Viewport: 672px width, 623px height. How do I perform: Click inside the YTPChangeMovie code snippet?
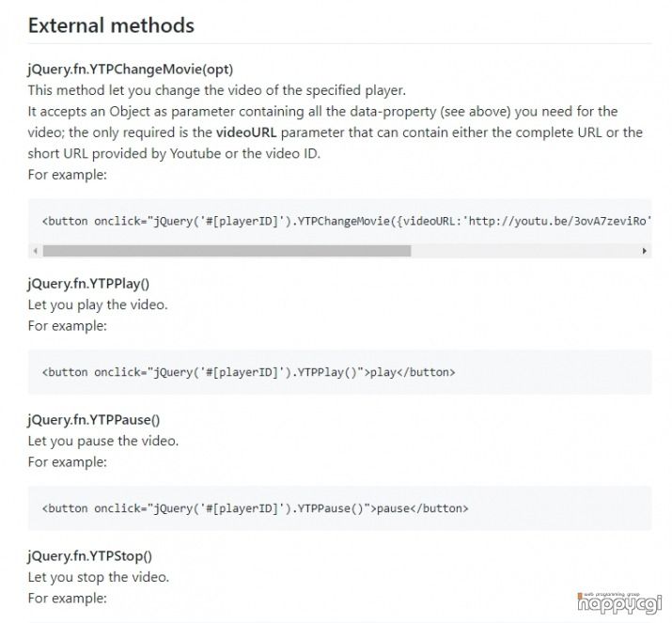click(x=340, y=221)
